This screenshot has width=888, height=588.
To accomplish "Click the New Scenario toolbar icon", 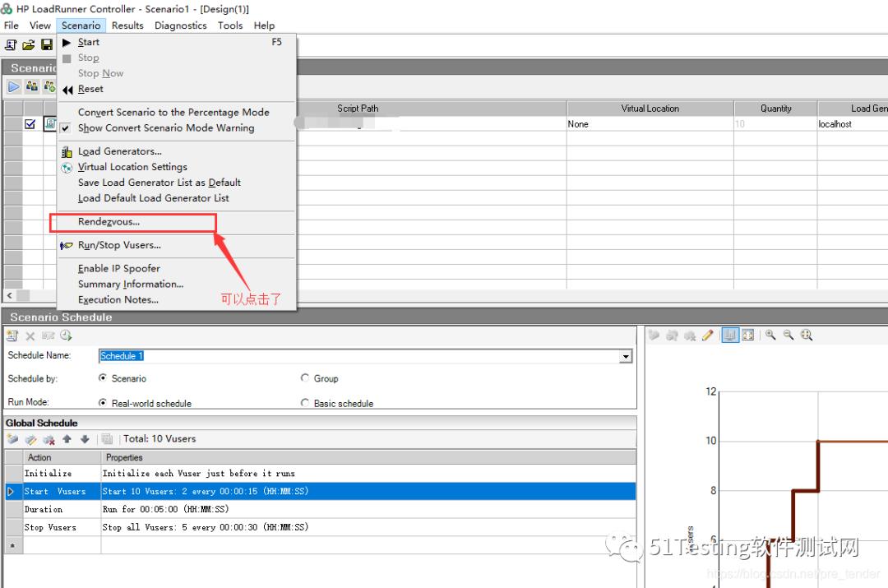I will [x=11, y=44].
